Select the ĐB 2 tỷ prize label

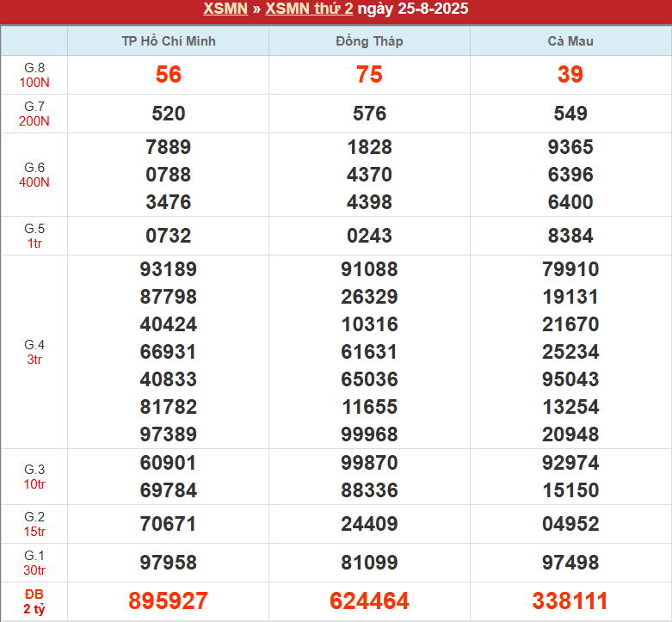pos(34,601)
